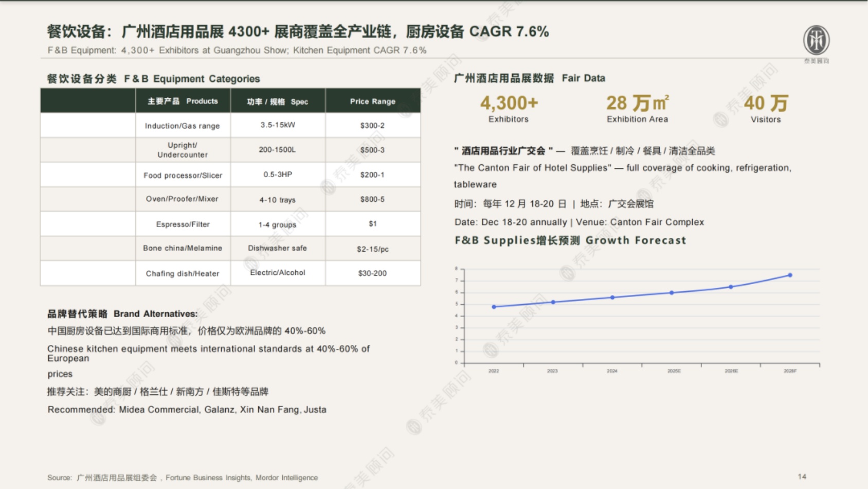Click the Source citation line

click(183, 478)
